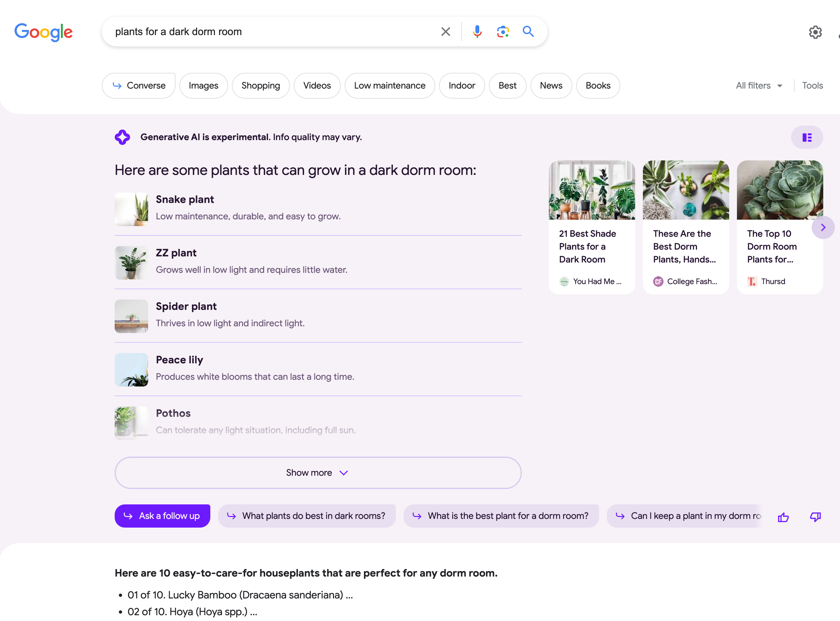Click 'Grows well in low light and requires little water.'
This screenshot has width=840, height=621.
click(x=252, y=270)
